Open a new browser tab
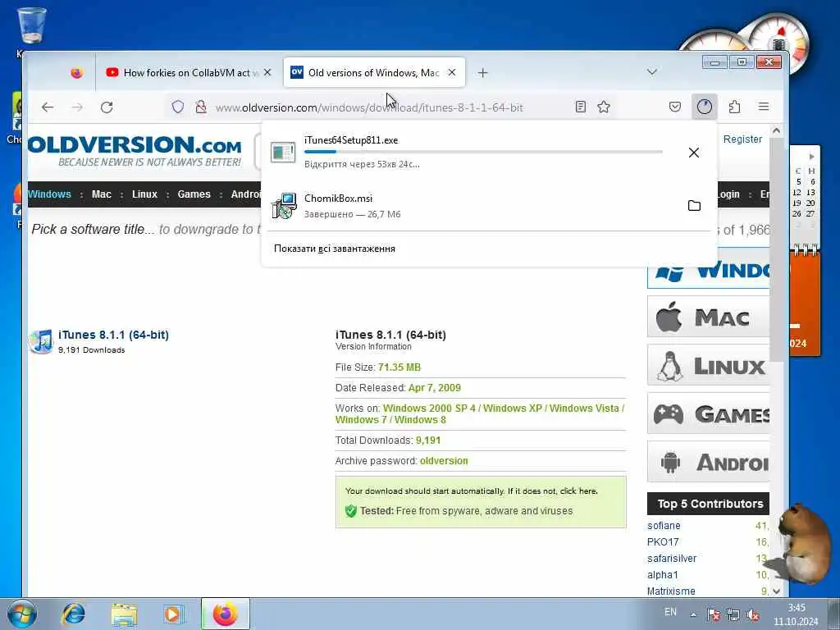Viewport: 840px width, 630px height. pyautogui.click(x=482, y=73)
